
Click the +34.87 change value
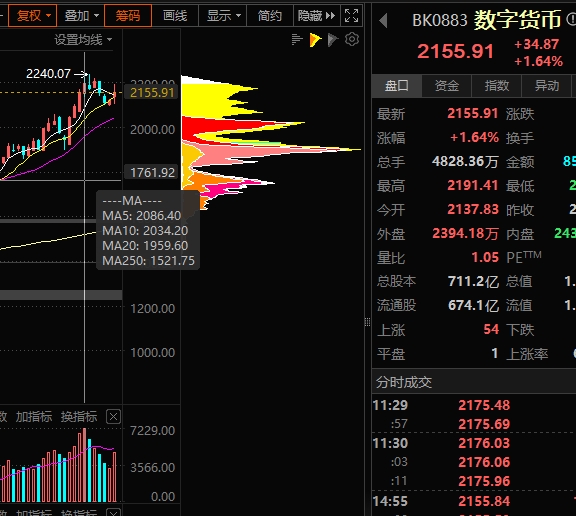point(536,44)
